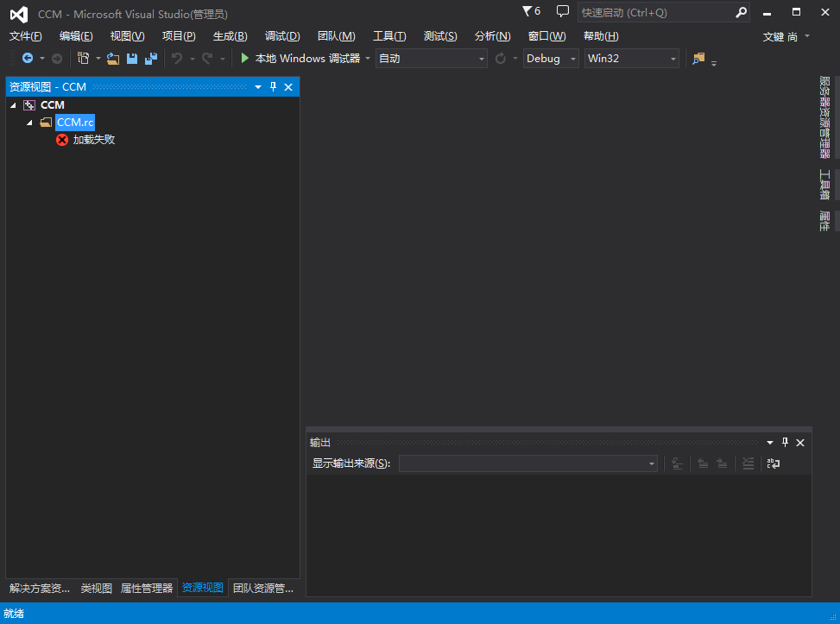840x624 pixels.
Task: Click go to next message icon in 输出
Action: tap(722, 463)
